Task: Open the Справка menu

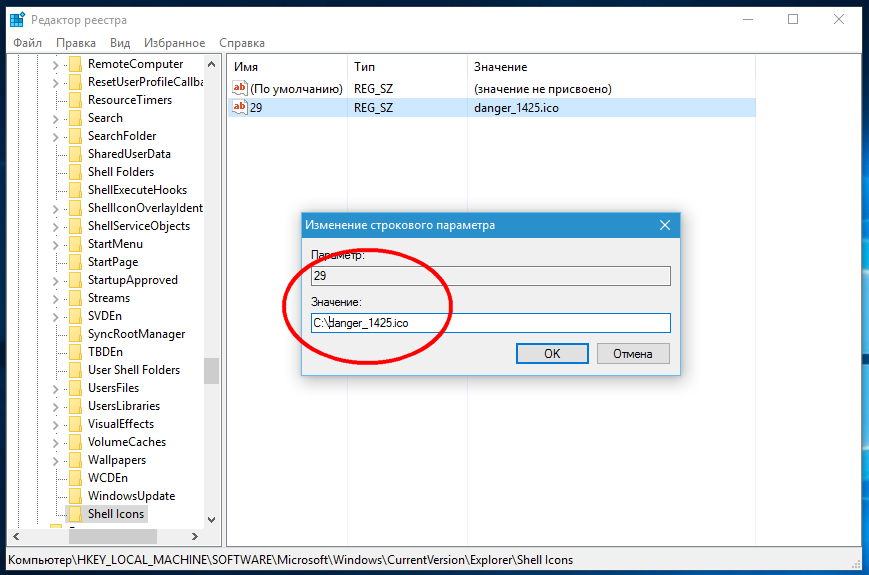Action: (242, 43)
